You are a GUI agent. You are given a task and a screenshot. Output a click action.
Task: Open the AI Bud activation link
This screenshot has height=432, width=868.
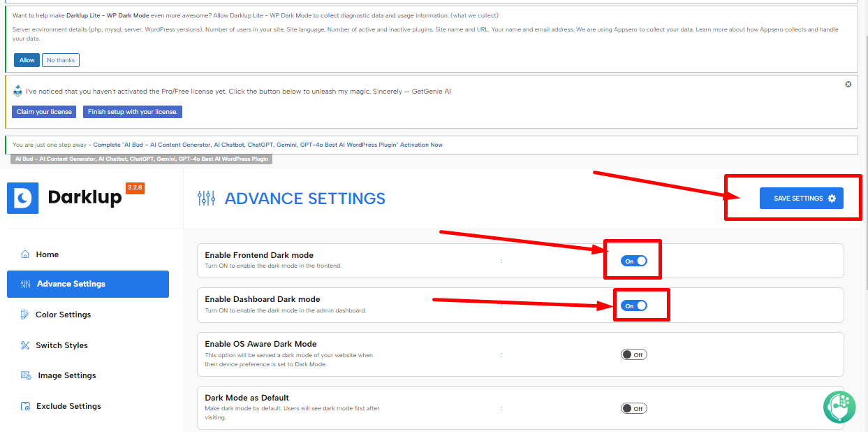(267, 145)
